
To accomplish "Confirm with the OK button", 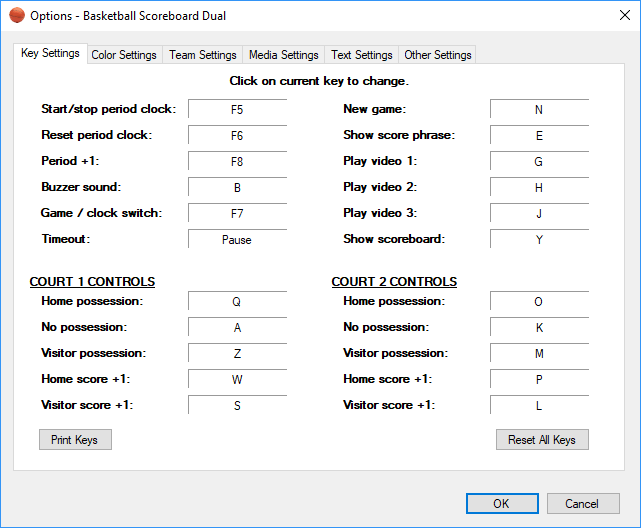I will click(502, 503).
